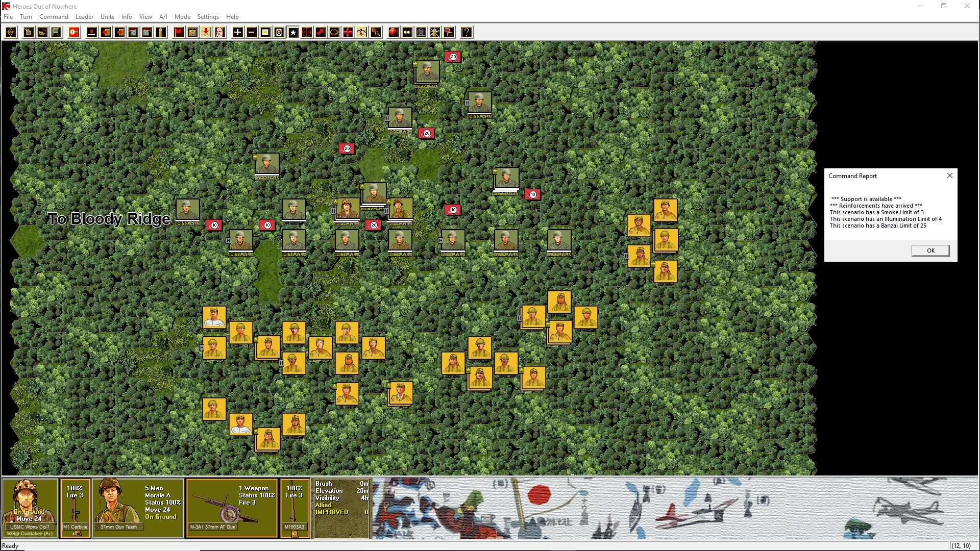
Task: Open the File menu
Action: tap(8, 17)
